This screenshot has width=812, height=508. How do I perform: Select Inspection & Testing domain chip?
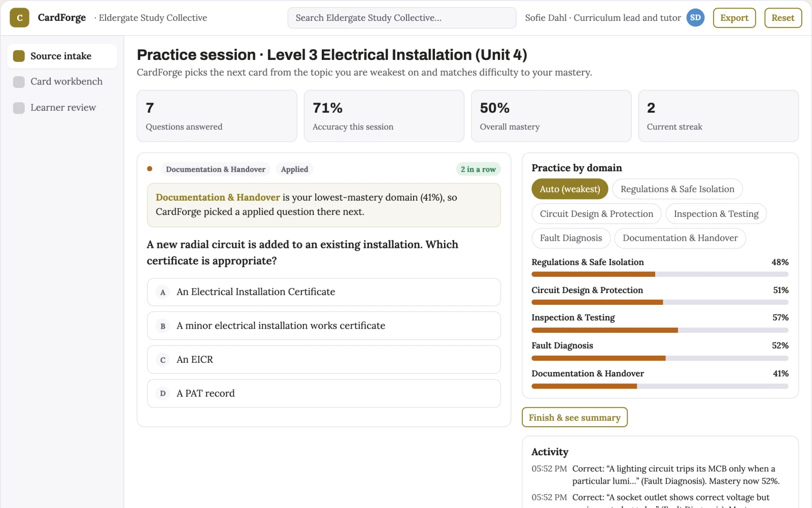(716, 214)
